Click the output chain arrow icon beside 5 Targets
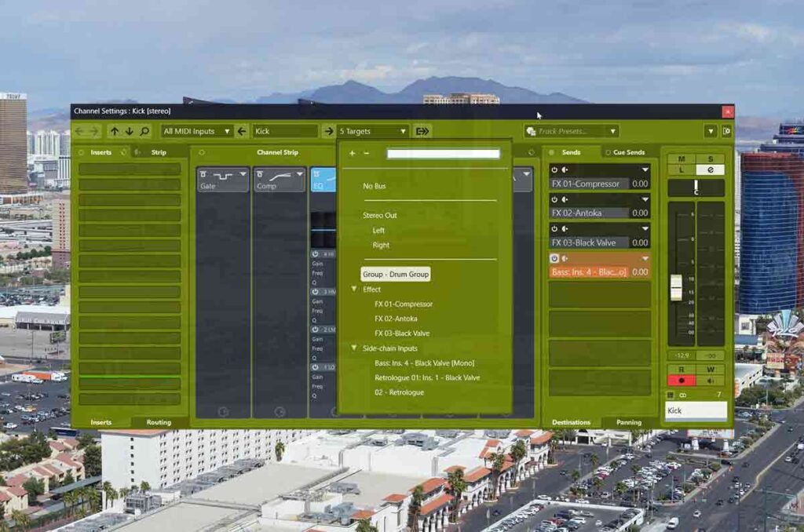 coord(422,131)
